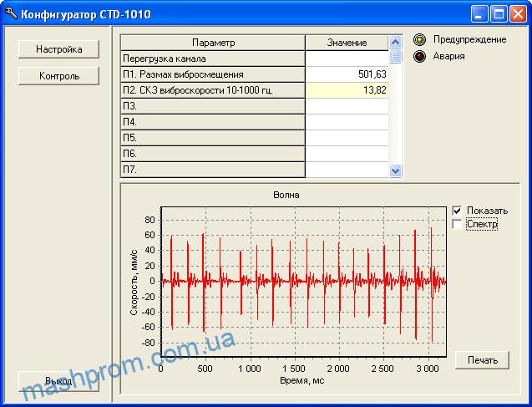Select the value cell showing 501,63
The height and width of the screenshot is (407, 532).
[347, 74]
